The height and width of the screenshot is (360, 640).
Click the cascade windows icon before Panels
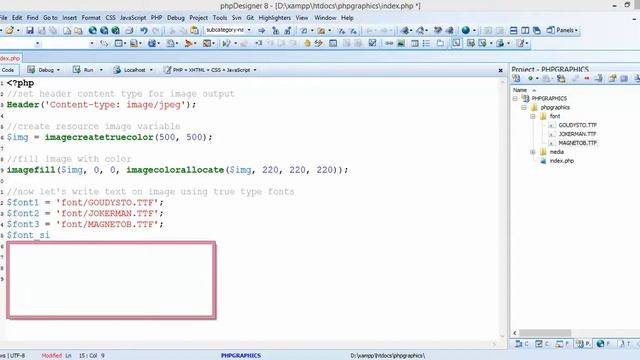click(537, 31)
